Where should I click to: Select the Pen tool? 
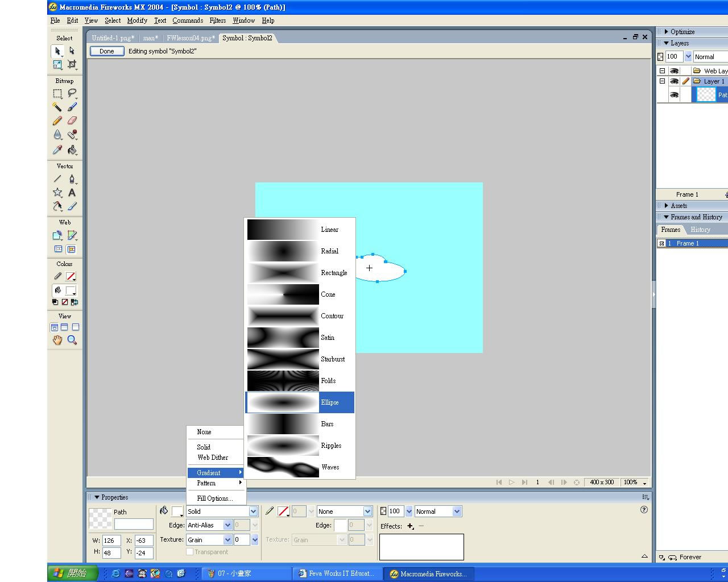point(72,179)
